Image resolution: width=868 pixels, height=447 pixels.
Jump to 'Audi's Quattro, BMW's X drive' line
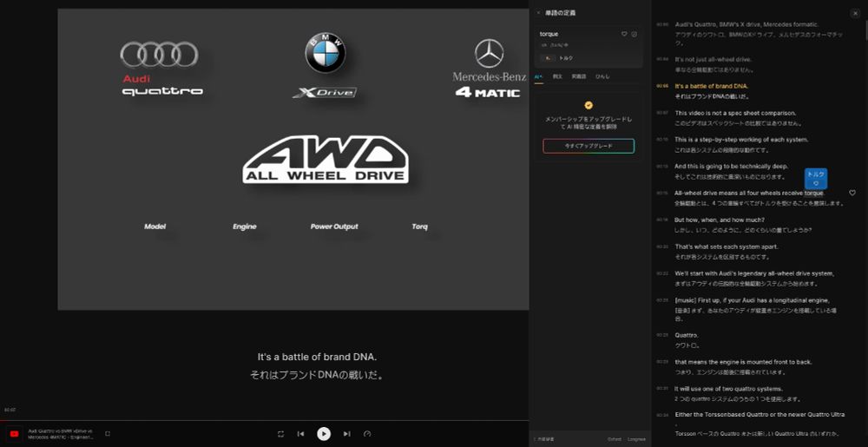[x=746, y=24]
